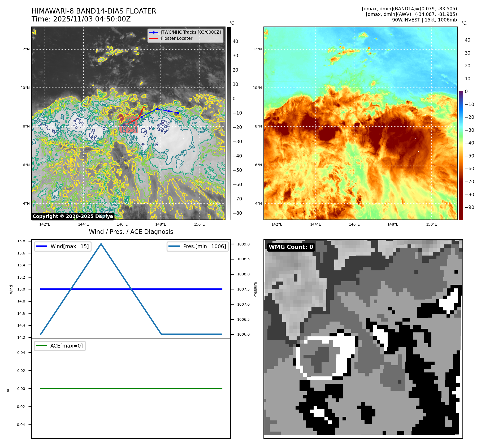Click the flat blue wind line at 15.0

pos(159,289)
